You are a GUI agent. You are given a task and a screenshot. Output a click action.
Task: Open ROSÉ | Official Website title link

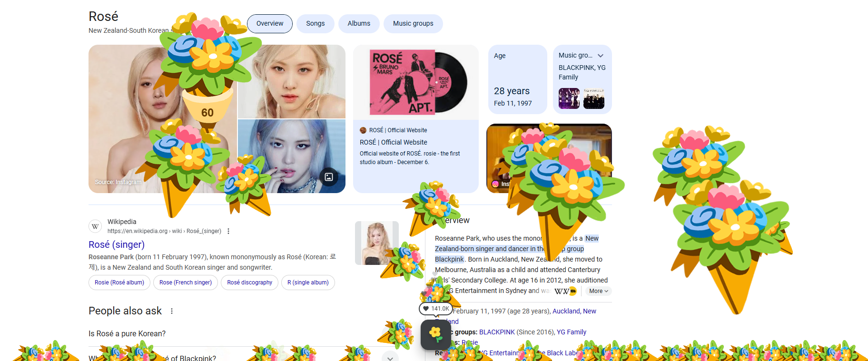[x=394, y=142]
